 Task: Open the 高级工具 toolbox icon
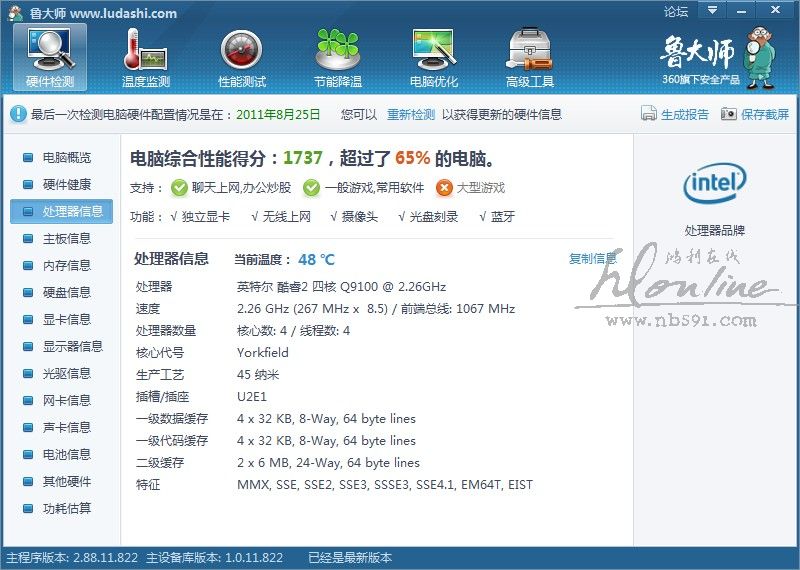(530, 57)
